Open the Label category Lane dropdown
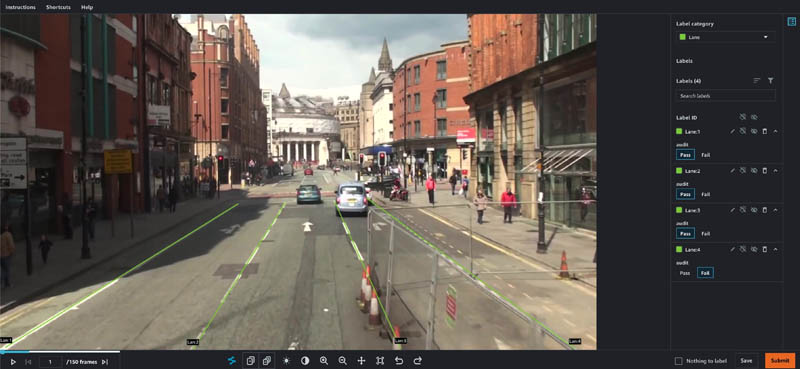The height and width of the screenshot is (369, 800). click(x=725, y=37)
